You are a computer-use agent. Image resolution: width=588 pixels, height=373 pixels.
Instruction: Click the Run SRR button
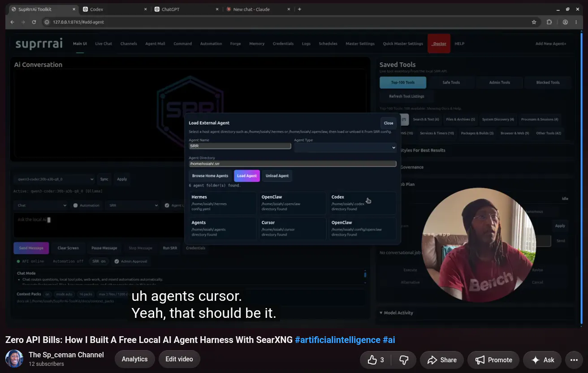(170, 248)
